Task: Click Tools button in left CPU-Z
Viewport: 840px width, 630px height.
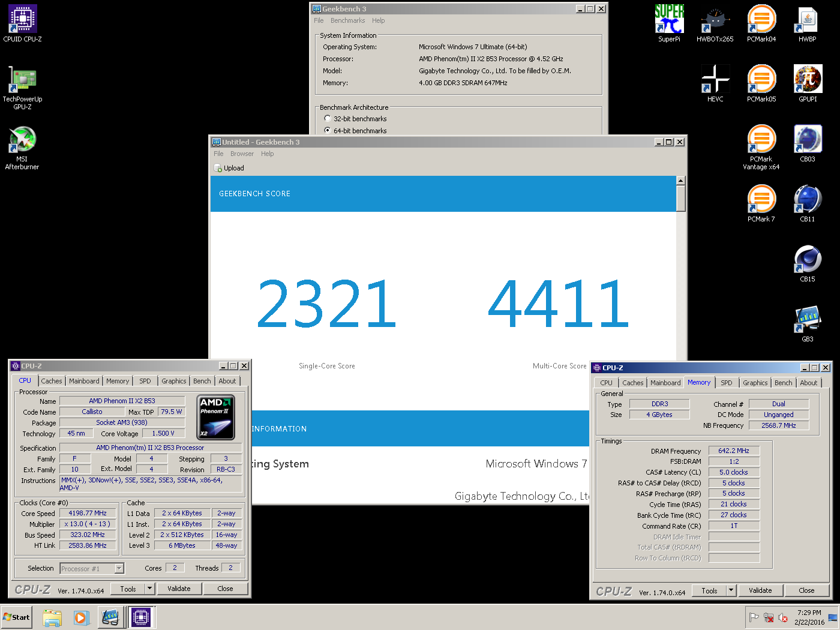Action: point(128,589)
